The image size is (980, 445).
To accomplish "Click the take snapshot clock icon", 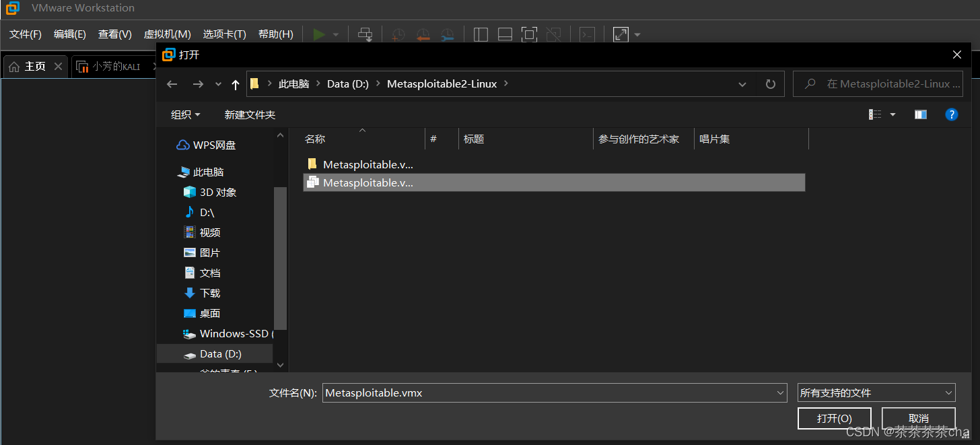I will click(398, 34).
